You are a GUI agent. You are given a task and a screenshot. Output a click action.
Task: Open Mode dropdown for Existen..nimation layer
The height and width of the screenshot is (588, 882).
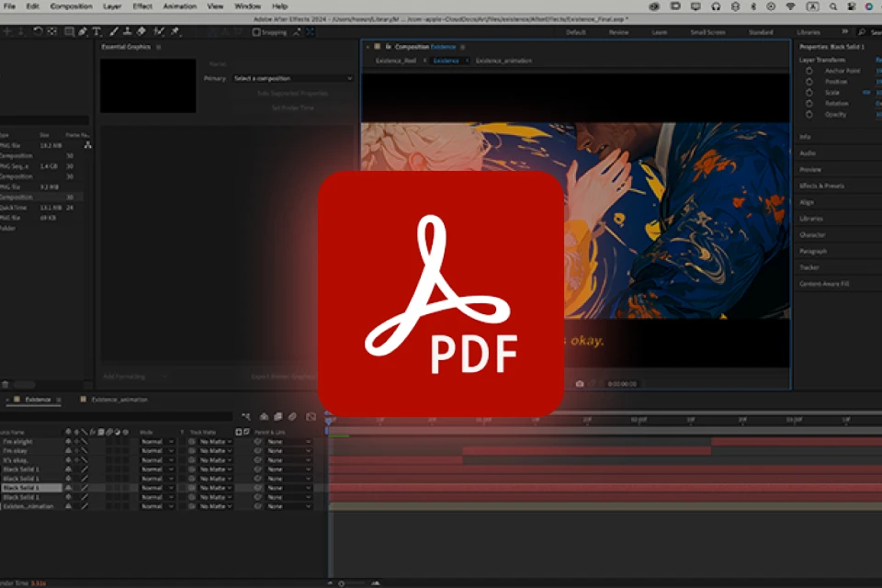pyautogui.click(x=157, y=506)
